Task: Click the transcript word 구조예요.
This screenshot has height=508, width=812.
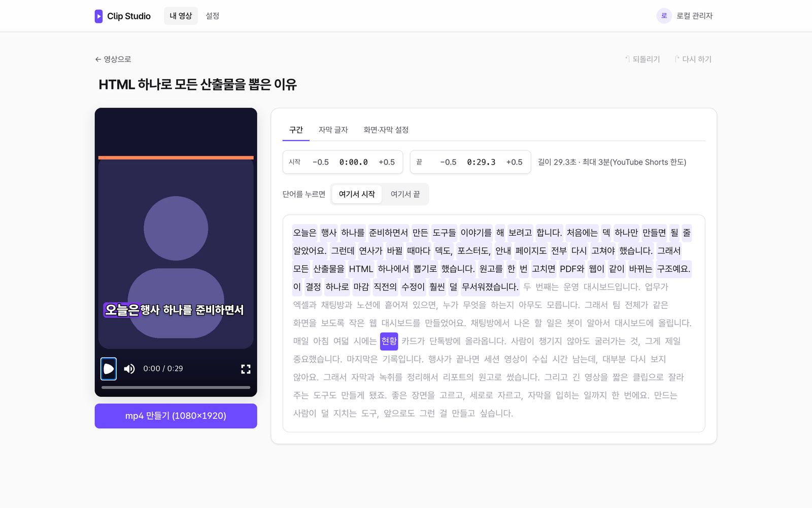Action: (673, 269)
